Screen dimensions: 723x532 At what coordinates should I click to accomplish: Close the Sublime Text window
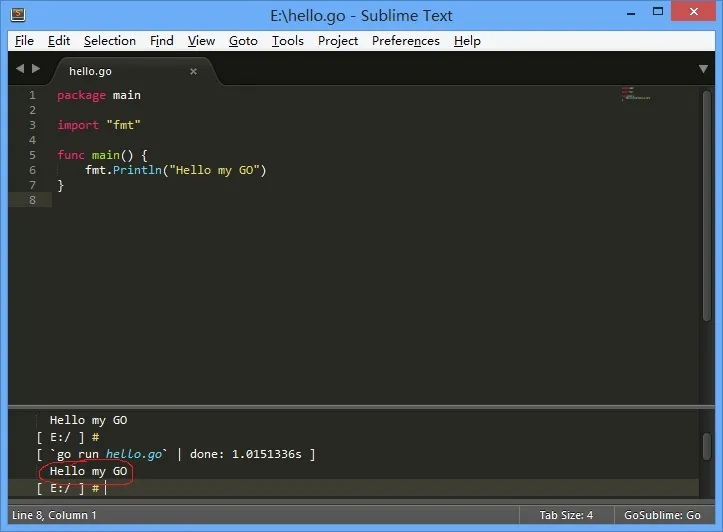(x=693, y=12)
